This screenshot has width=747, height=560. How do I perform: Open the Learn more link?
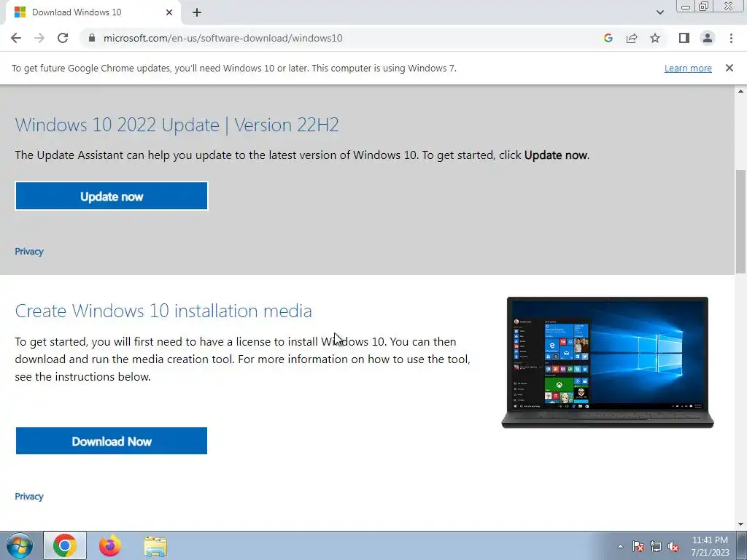688,68
